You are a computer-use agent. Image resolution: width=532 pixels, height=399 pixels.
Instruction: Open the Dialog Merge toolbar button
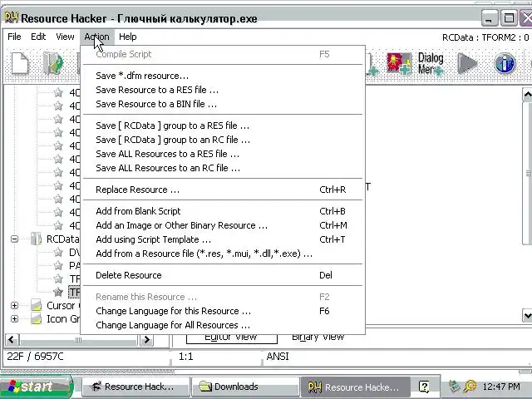click(x=431, y=63)
